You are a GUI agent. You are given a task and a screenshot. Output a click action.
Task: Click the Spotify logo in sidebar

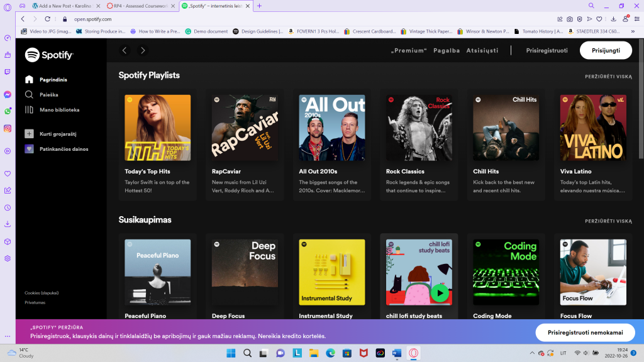(x=49, y=55)
